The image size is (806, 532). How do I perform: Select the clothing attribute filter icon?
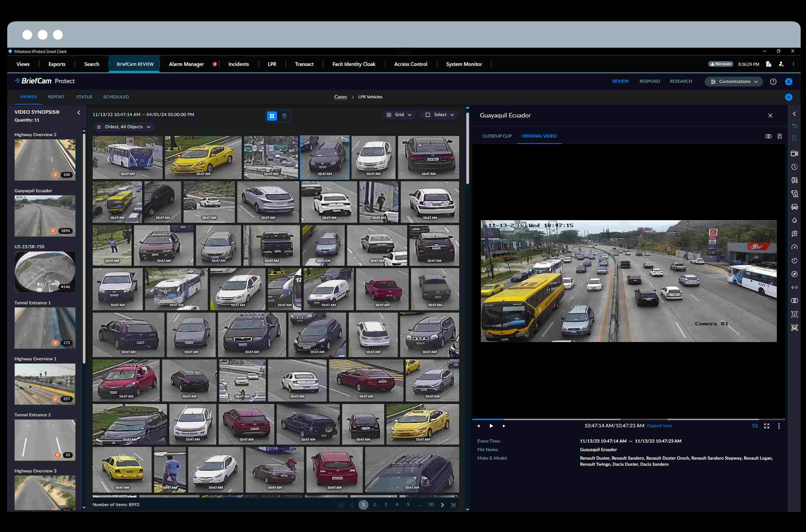coord(794,194)
